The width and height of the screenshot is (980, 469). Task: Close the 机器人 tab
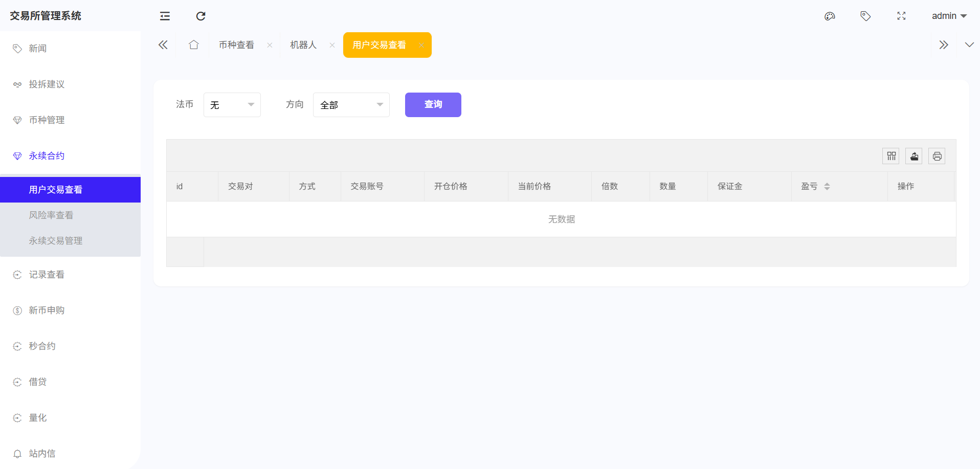332,45
